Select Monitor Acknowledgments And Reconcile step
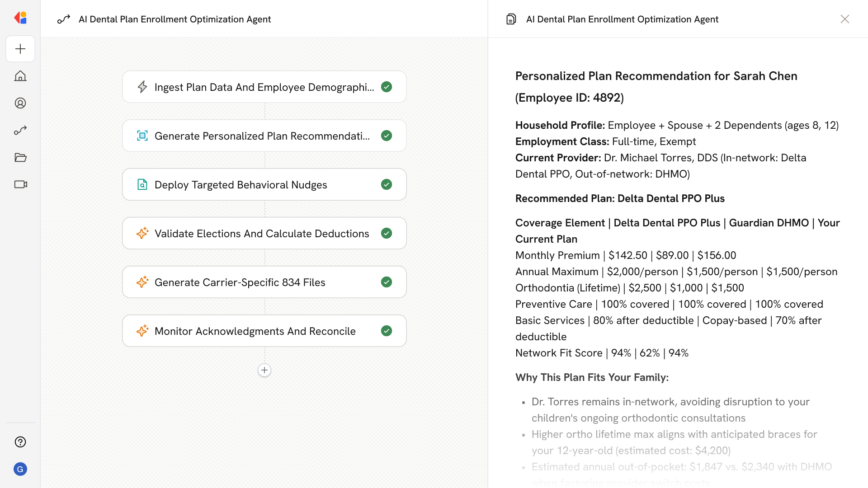The image size is (868, 488). pos(255,331)
